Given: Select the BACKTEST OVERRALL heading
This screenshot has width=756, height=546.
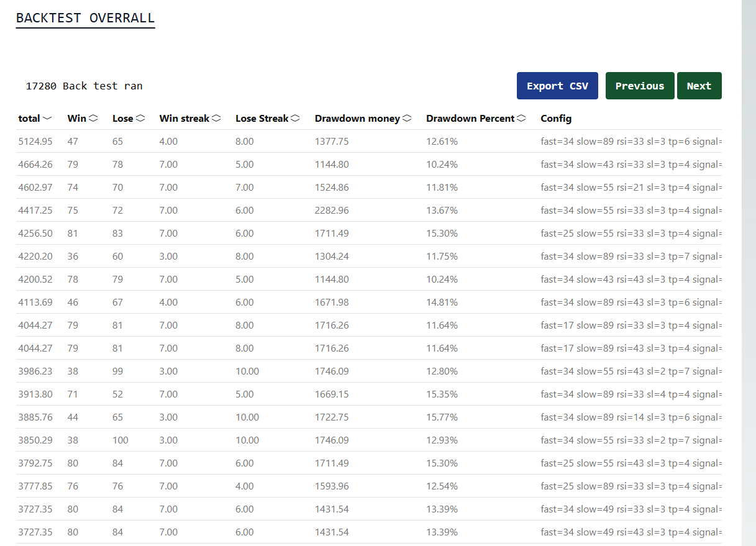Looking at the screenshot, I should pyautogui.click(x=85, y=17).
